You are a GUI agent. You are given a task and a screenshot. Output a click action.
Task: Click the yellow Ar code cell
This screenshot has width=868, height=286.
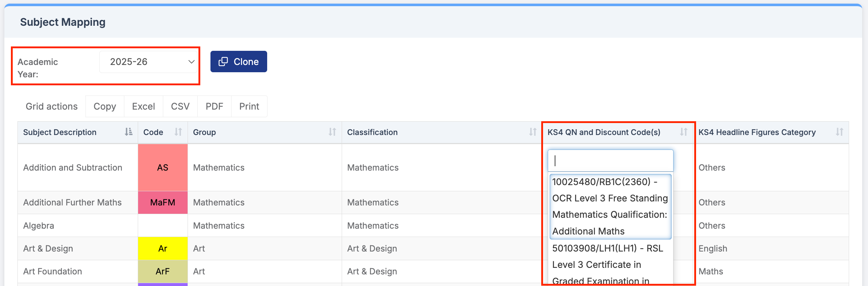click(163, 249)
